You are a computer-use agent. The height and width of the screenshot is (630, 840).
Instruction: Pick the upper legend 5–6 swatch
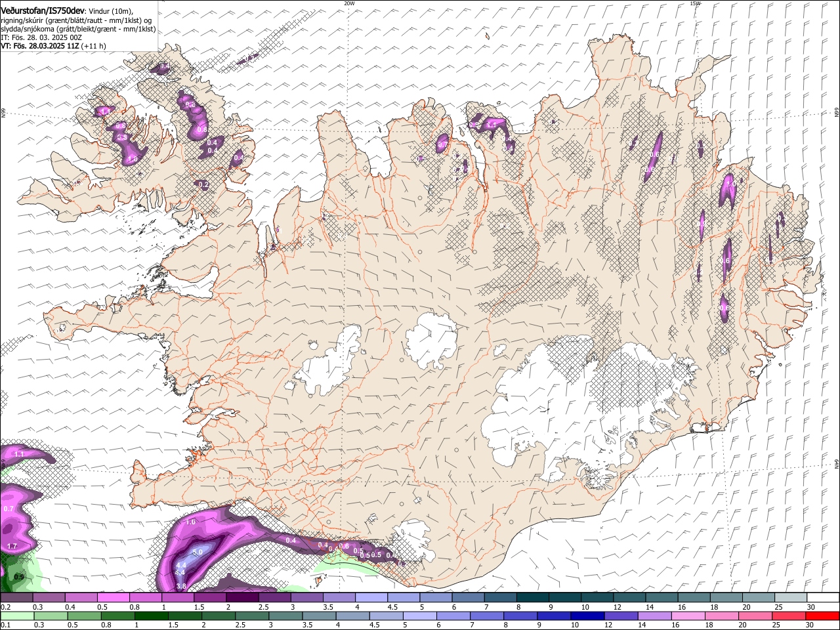(436, 597)
